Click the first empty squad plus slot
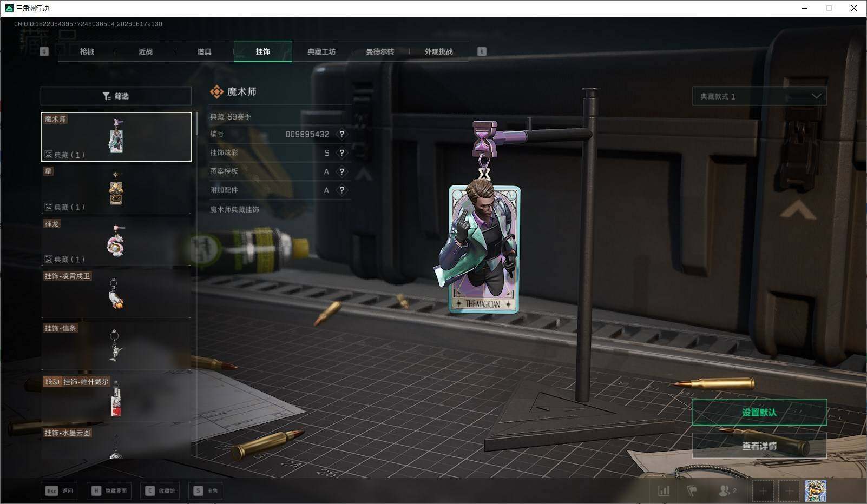The image size is (867, 504). 763,490
